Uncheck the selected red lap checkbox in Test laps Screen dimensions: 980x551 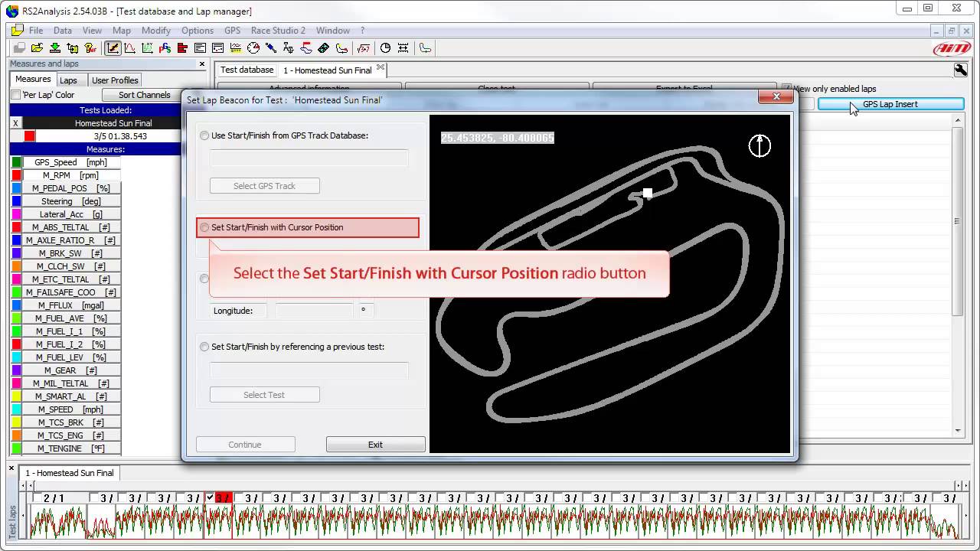click(x=210, y=498)
